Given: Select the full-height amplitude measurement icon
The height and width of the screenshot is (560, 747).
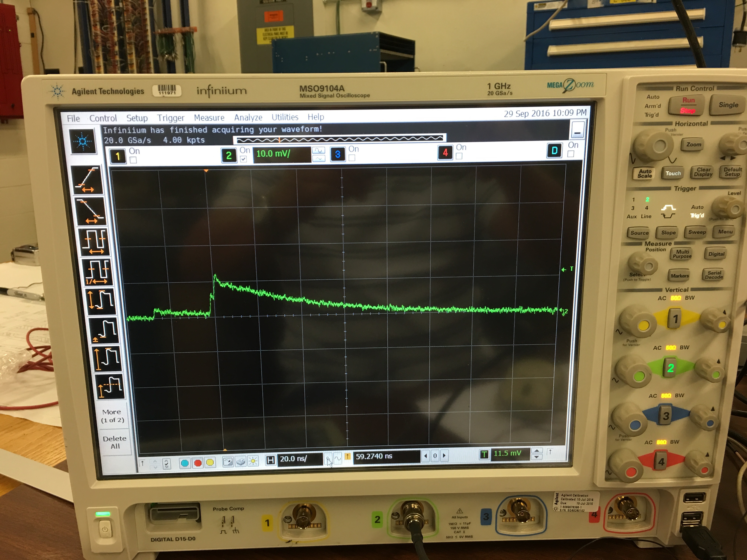Looking at the screenshot, I should [107, 359].
